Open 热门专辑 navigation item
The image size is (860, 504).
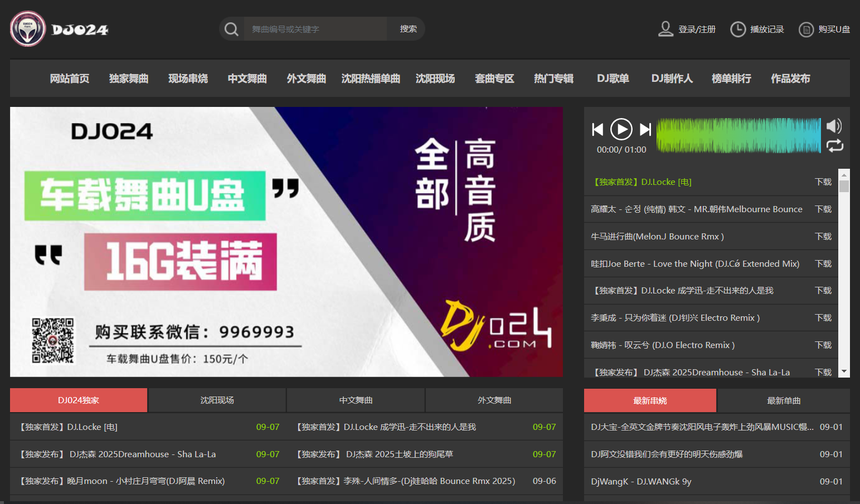[x=553, y=79]
